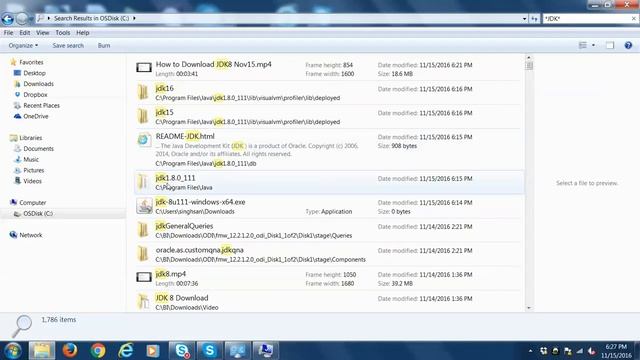Clear the *JDK* search box text
This screenshot has height=360, width=640.
[x=633, y=18]
